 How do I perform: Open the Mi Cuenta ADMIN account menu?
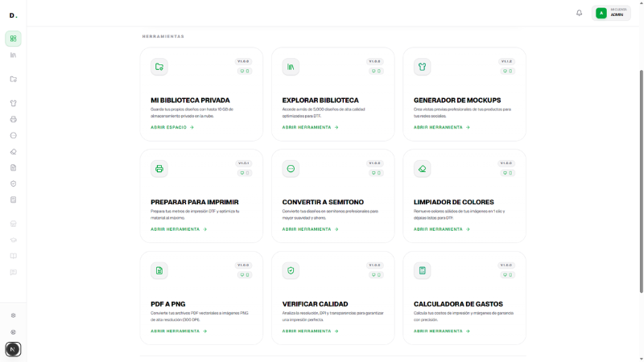(x=611, y=13)
